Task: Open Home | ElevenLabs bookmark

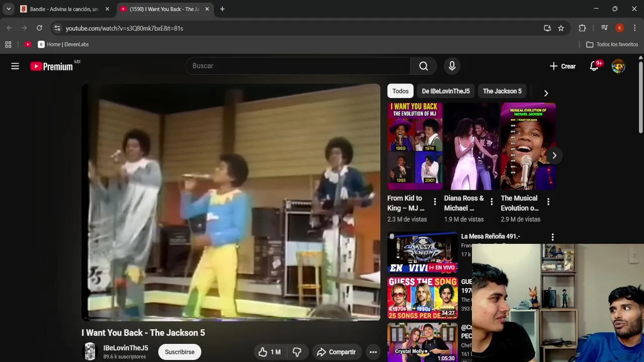Action: point(63,44)
